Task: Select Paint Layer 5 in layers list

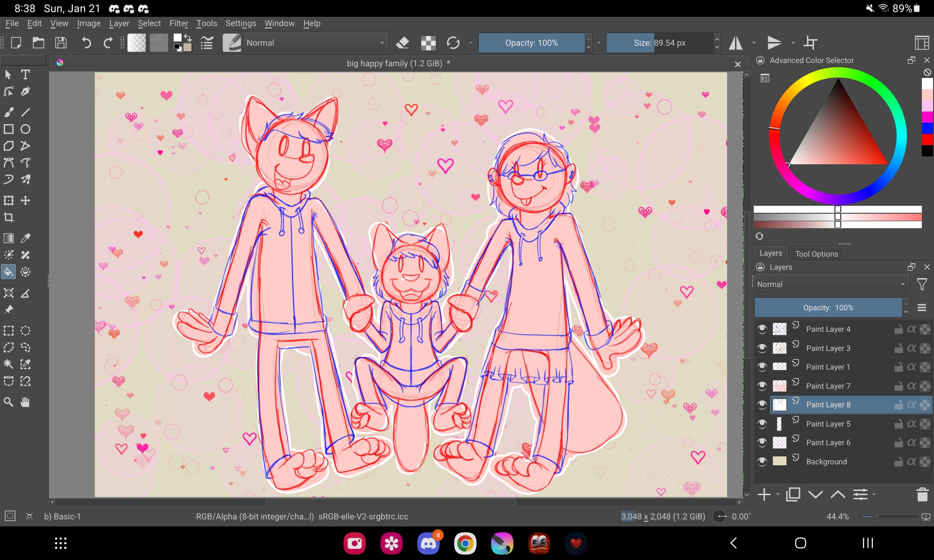Action: click(x=828, y=424)
